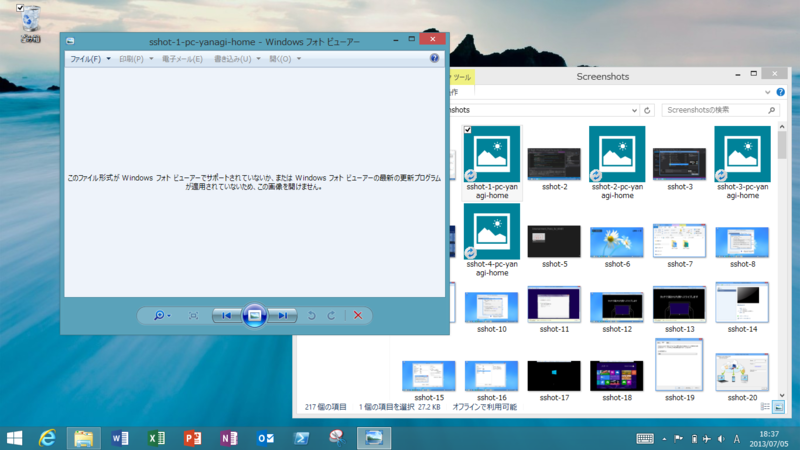Screen dimensions: 800x450
Task: Open Explorer help icon
Action: 781,92
